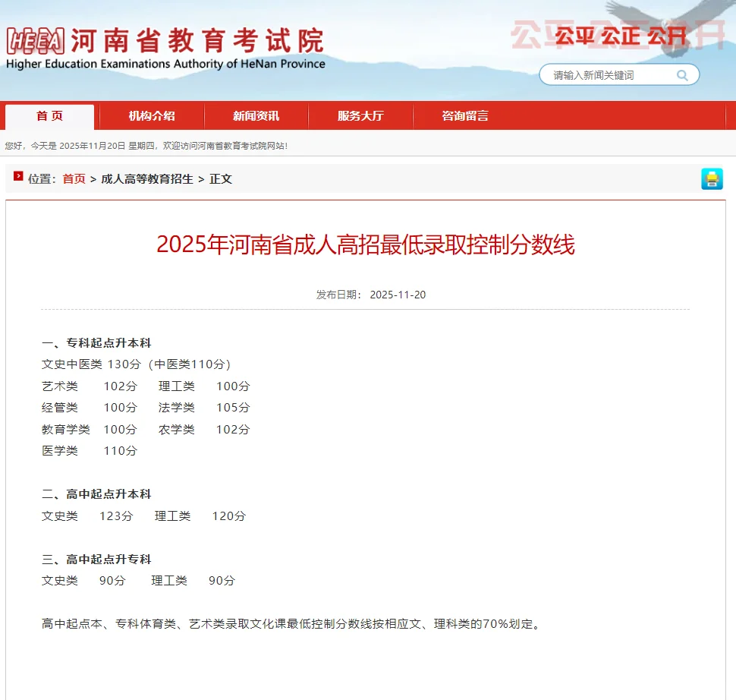
Task: Click the HEEA logo emblem
Action: (x=35, y=38)
